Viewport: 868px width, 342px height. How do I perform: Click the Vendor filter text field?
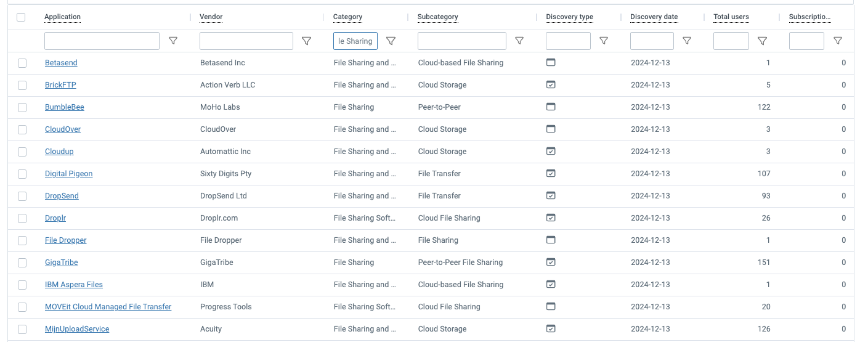(x=246, y=41)
